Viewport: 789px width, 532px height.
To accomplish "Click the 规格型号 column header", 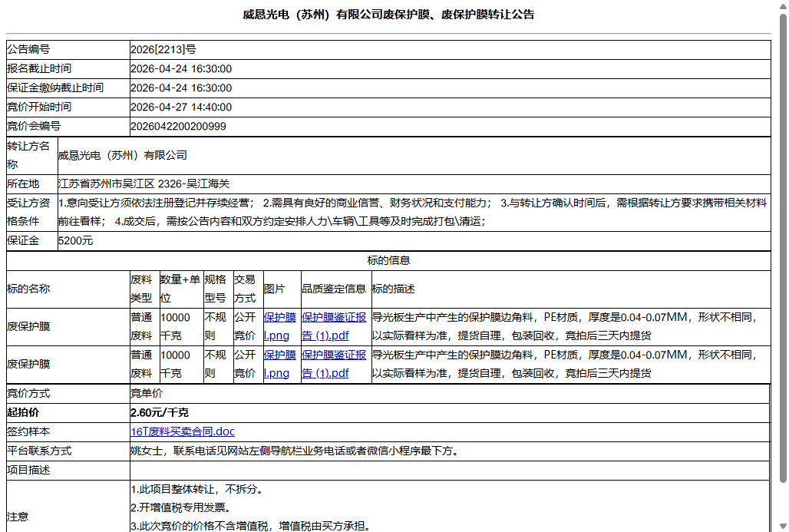I will point(219,289).
